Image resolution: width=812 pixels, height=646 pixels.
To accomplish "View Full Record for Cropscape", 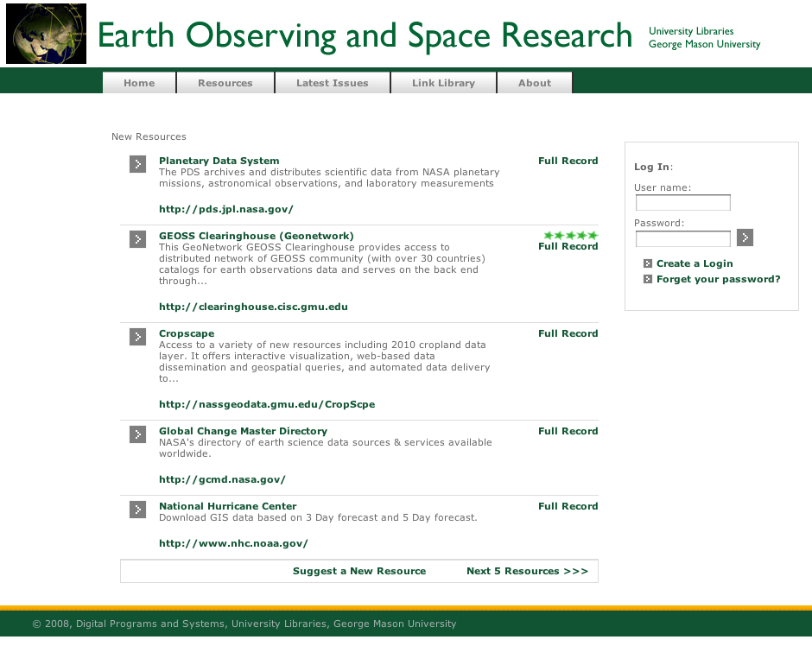I will [x=568, y=333].
